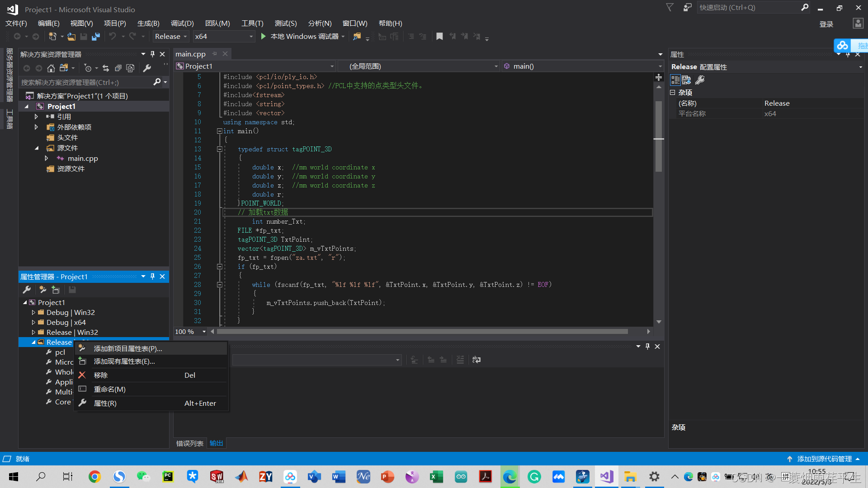Click the quick launch search box
The width and height of the screenshot is (868, 488).
(748, 8)
